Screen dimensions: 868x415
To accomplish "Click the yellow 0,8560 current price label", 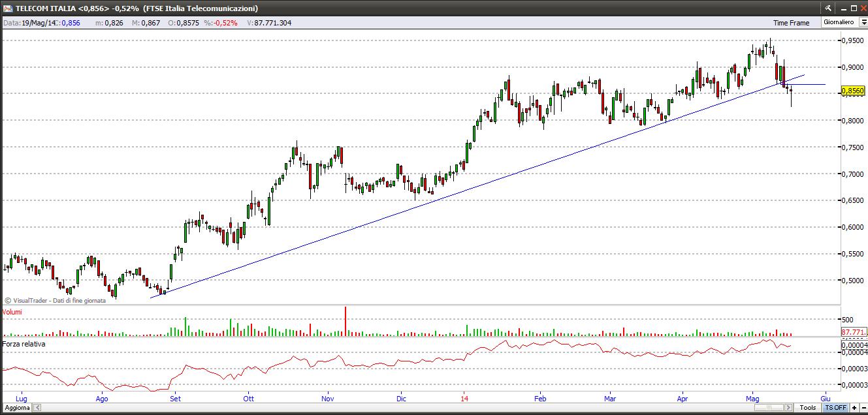I will pyautogui.click(x=853, y=91).
